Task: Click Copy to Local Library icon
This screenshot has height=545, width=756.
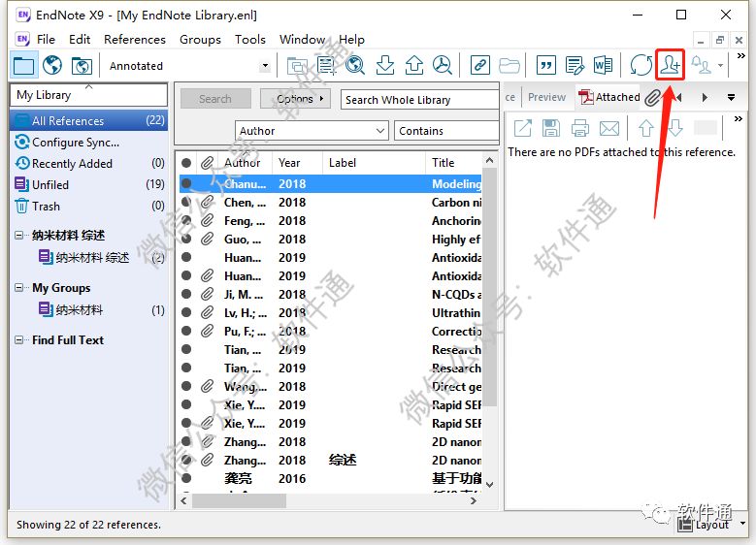Action: tap(297, 65)
